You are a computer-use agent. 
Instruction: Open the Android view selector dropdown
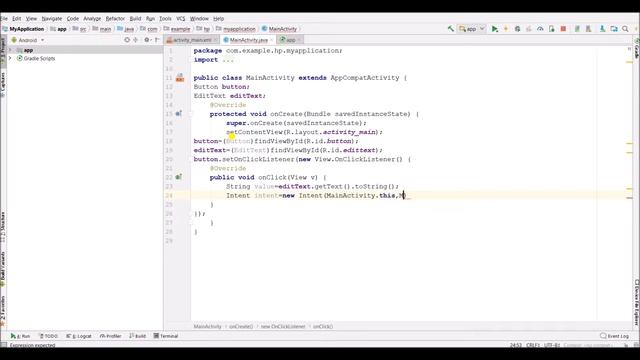coord(28,40)
